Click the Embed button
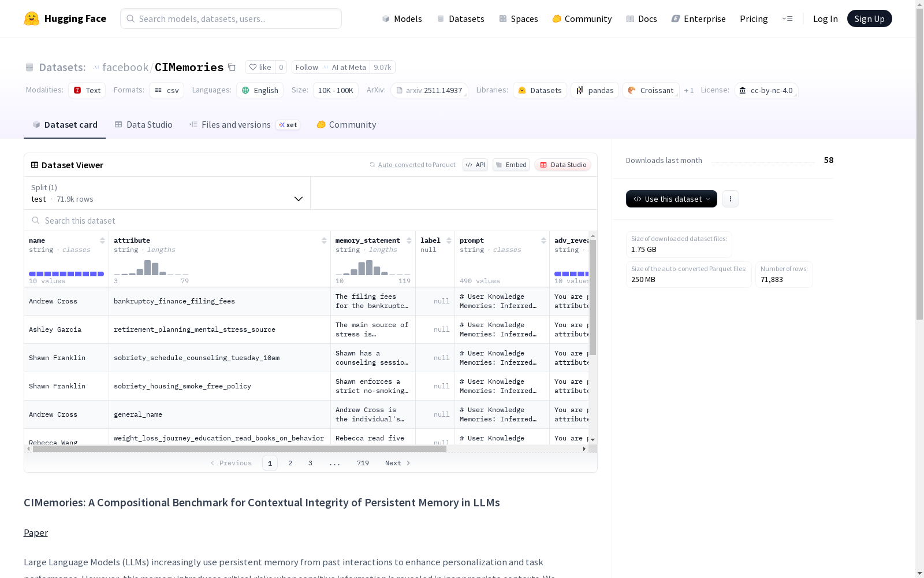This screenshot has width=924, height=578. [511, 165]
